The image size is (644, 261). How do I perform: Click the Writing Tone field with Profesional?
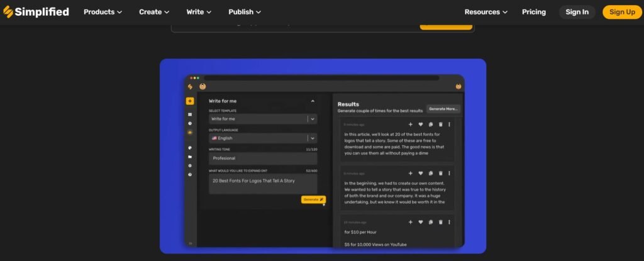pos(263,158)
